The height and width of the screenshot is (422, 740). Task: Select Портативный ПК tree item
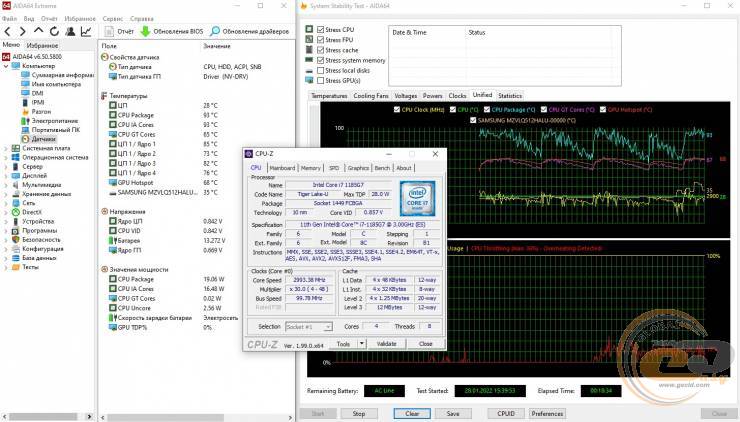coord(56,130)
